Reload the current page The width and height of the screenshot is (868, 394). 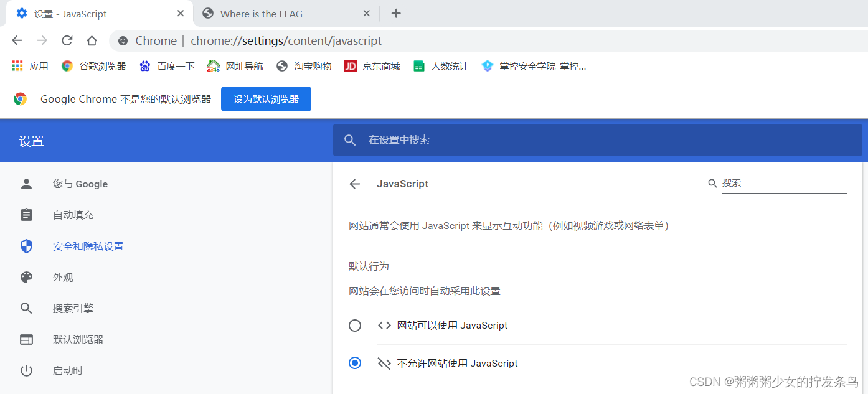tap(67, 40)
